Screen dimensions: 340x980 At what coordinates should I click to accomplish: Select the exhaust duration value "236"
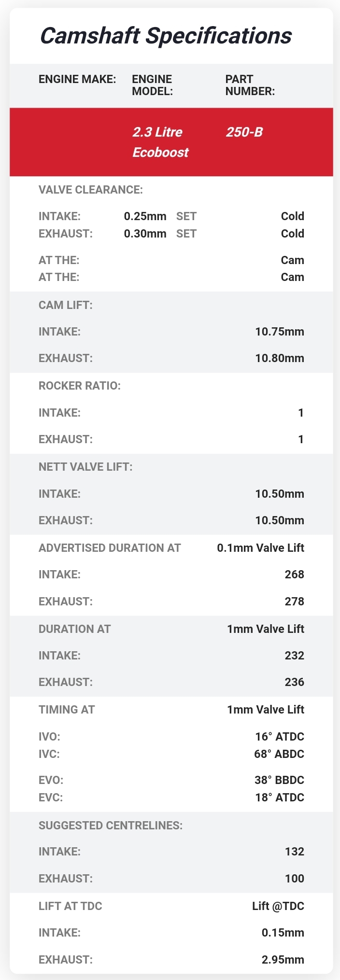tap(294, 682)
